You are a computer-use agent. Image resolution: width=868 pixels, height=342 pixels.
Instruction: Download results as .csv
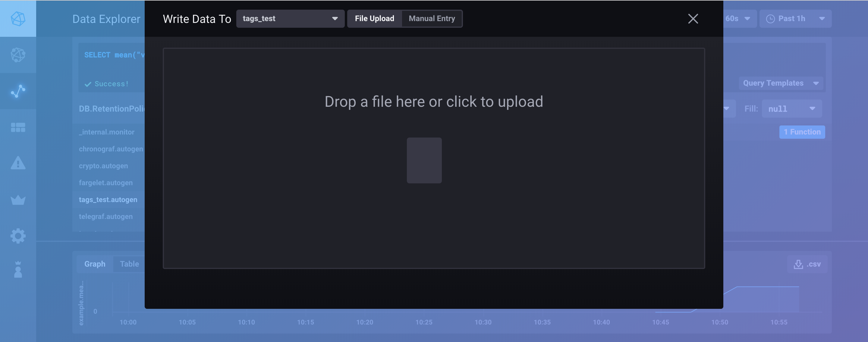click(x=807, y=264)
